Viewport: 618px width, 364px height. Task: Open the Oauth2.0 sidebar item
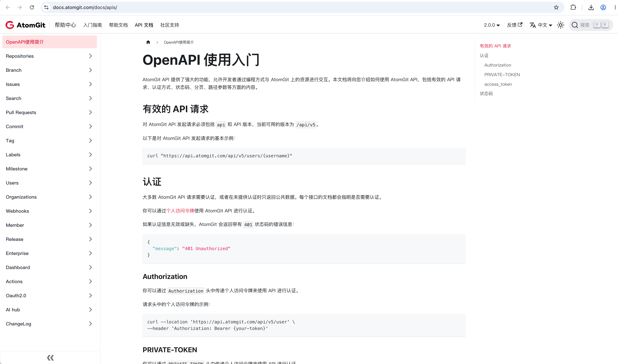[49, 296]
